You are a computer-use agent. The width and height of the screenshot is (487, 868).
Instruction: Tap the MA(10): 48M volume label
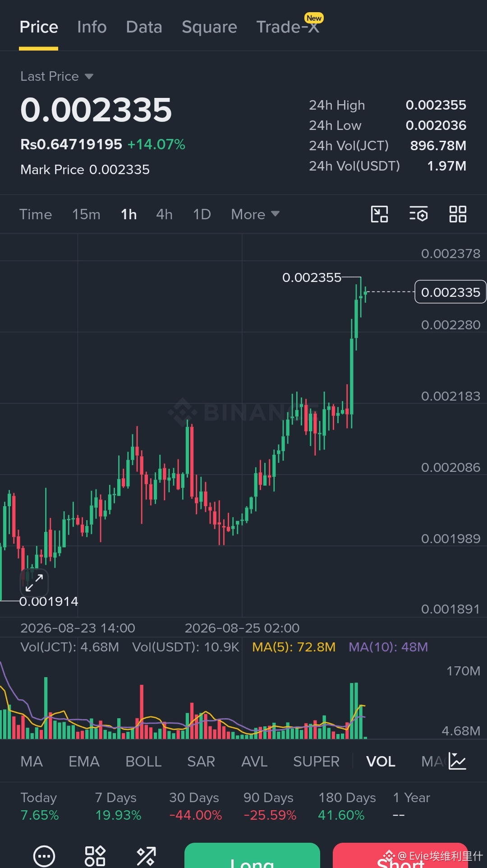[388, 647]
